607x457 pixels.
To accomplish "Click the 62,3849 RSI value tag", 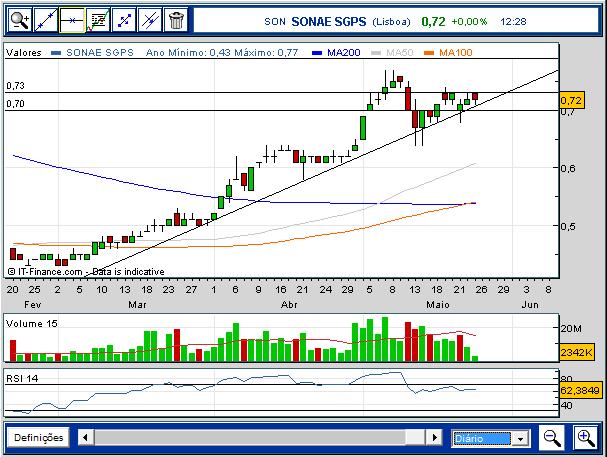I will point(580,390).
